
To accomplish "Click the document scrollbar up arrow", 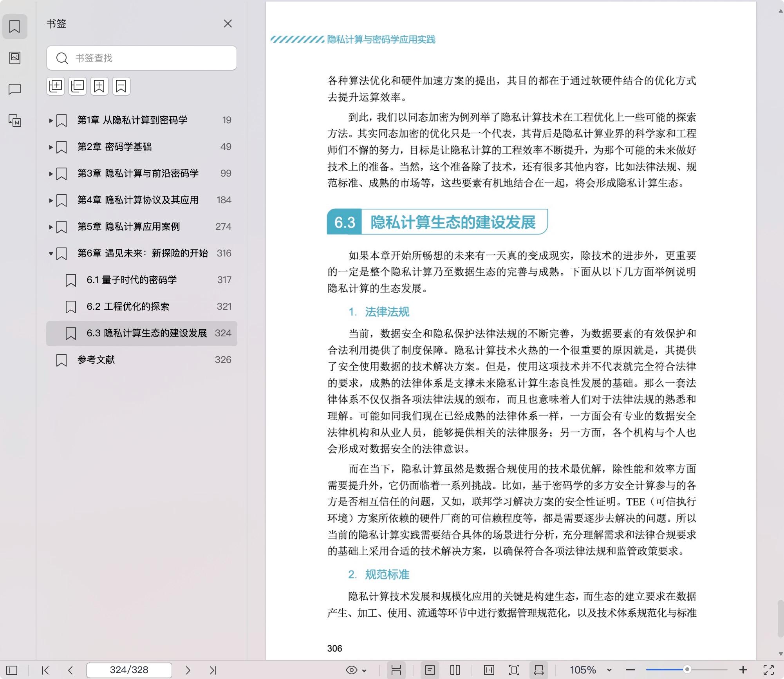I will click(x=781, y=11).
